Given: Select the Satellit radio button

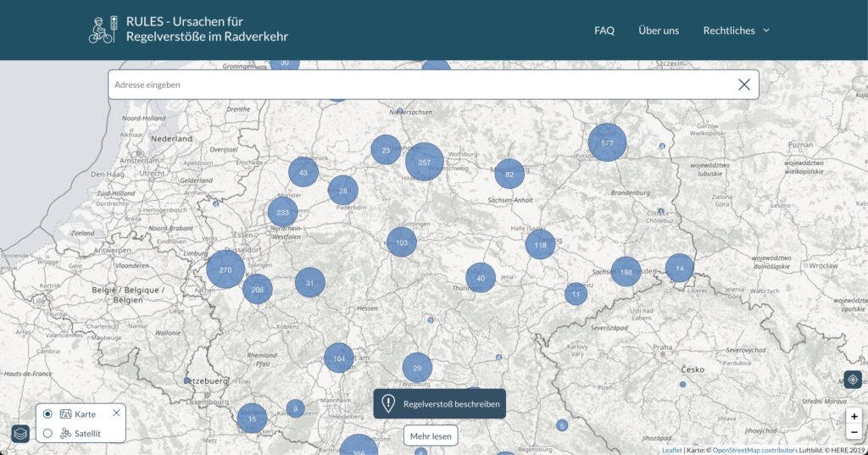Looking at the screenshot, I should tap(47, 434).
